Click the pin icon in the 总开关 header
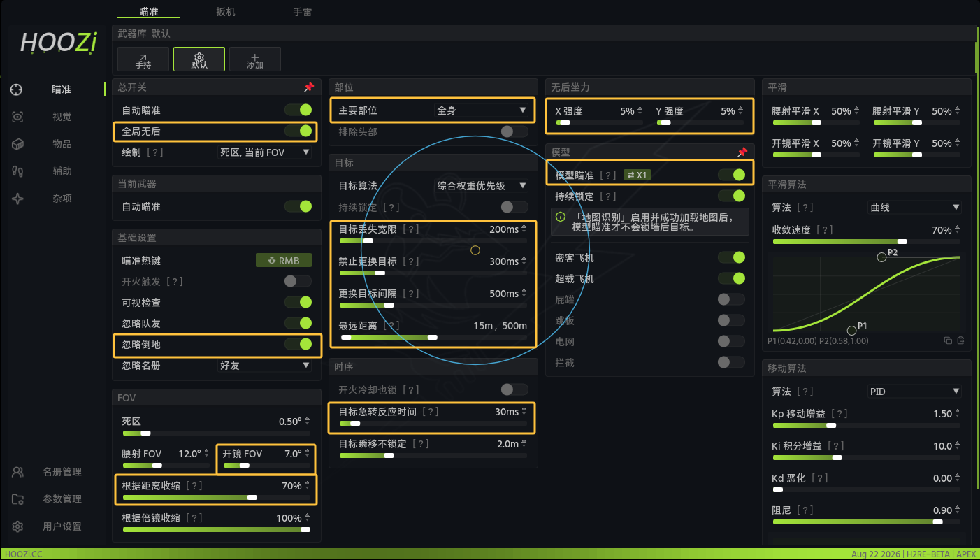The height and width of the screenshot is (560, 980). point(309,87)
